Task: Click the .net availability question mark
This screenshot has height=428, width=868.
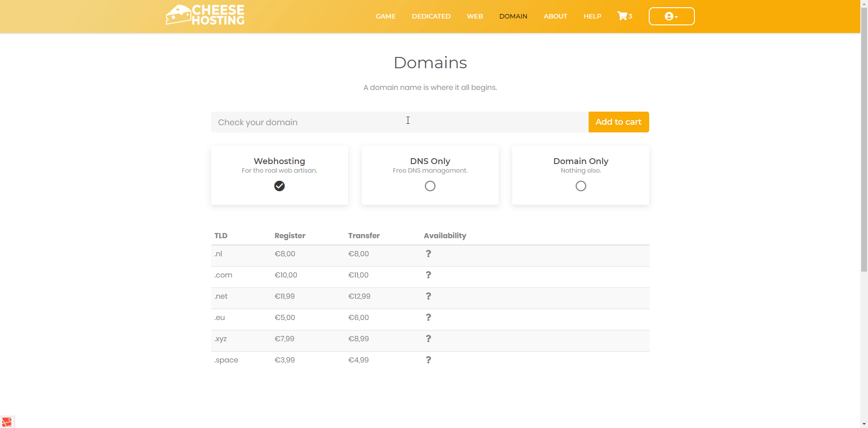Action: [x=428, y=296]
